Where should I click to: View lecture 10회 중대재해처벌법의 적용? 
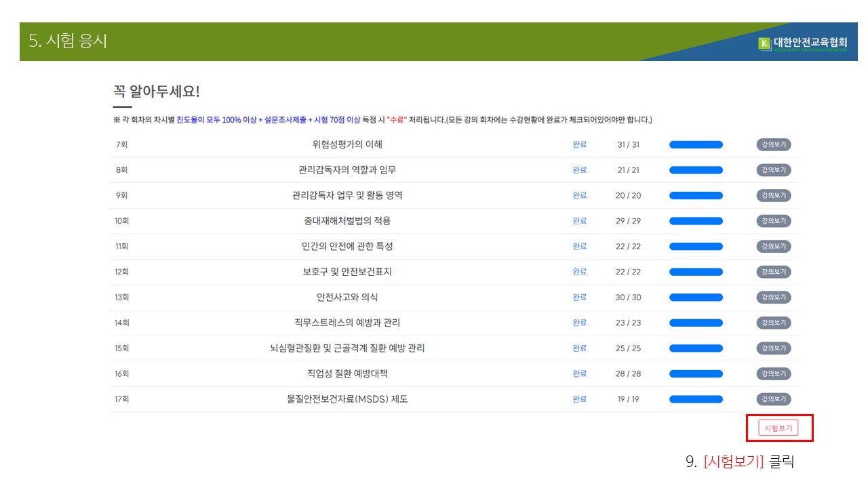coord(774,221)
